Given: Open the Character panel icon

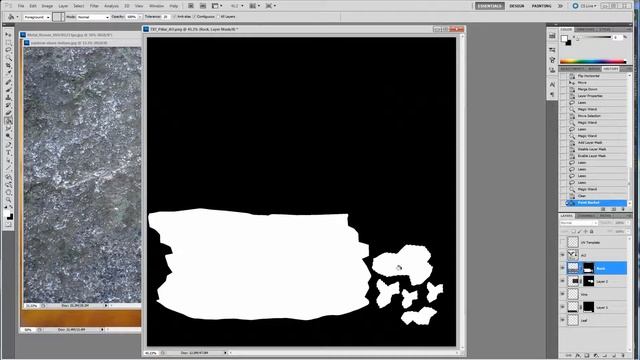Looking at the screenshot, I should pos(552,84).
